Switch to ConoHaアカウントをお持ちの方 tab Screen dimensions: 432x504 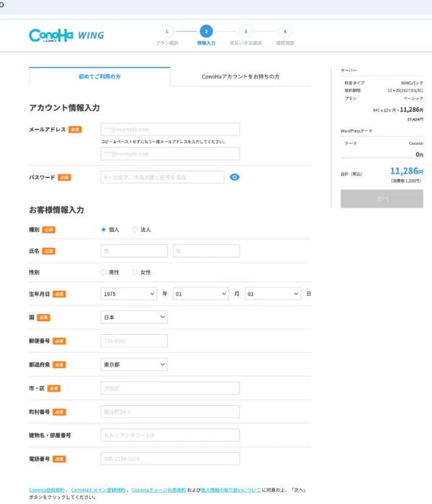coord(240,76)
